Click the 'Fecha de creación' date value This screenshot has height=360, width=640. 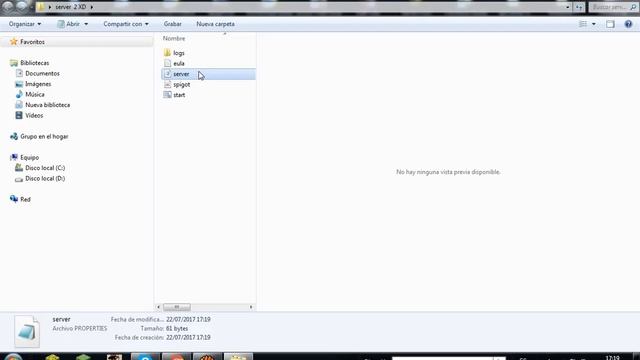(x=188, y=338)
